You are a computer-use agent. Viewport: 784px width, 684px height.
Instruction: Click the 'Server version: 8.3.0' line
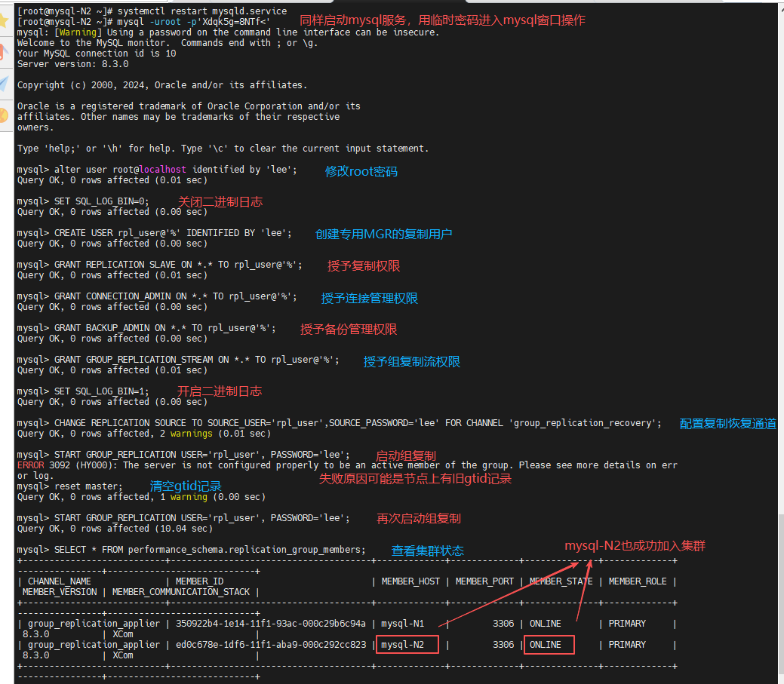[x=73, y=64]
